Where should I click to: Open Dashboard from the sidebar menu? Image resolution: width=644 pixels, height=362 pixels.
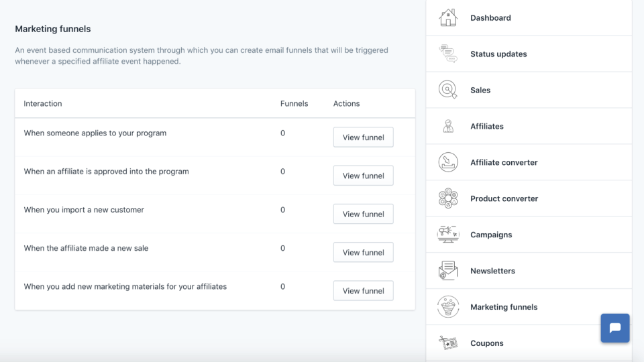click(x=490, y=18)
